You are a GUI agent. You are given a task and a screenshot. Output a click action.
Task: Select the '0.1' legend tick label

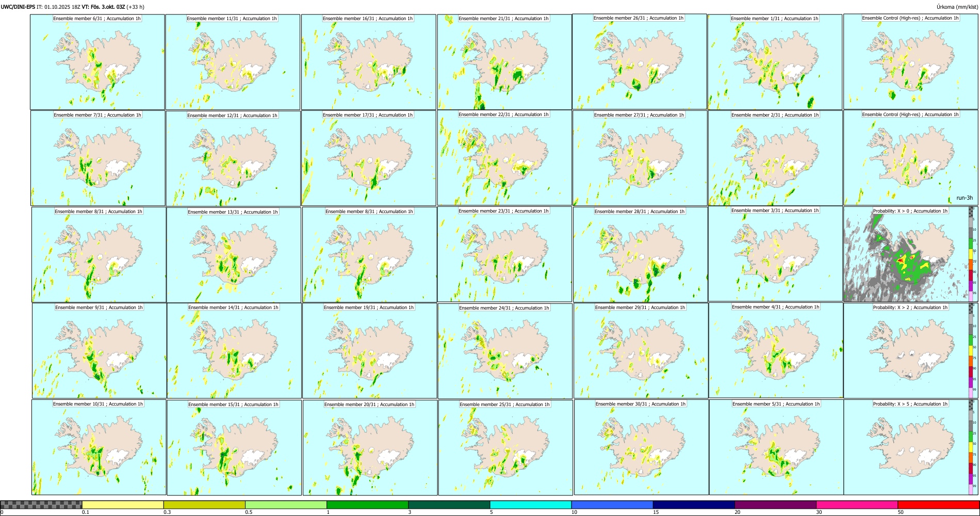pos(86,512)
